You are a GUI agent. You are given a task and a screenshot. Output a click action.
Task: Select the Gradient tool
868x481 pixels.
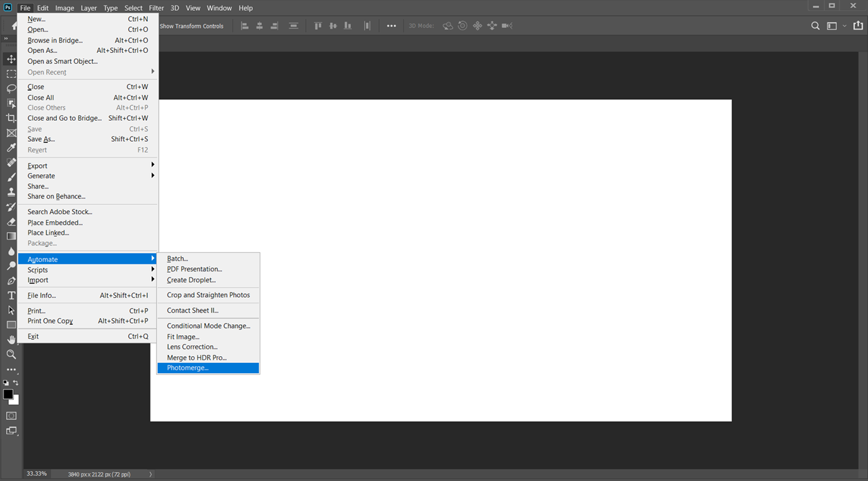point(11,236)
